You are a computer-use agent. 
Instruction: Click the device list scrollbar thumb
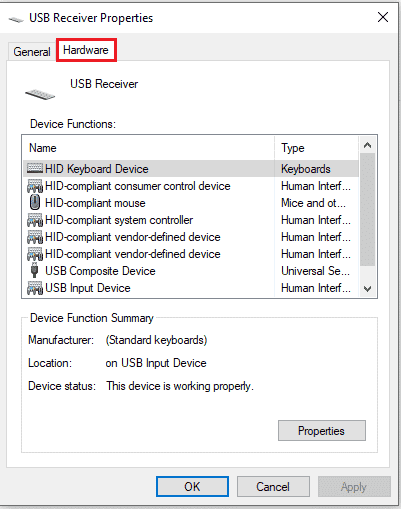point(367,210)
